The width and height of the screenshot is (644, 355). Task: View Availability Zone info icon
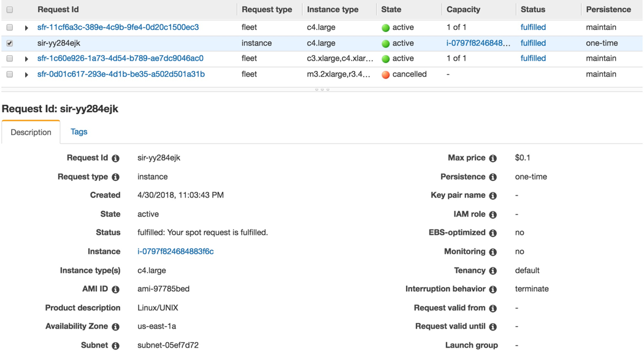pyautogui.click(x=116, y=327)
